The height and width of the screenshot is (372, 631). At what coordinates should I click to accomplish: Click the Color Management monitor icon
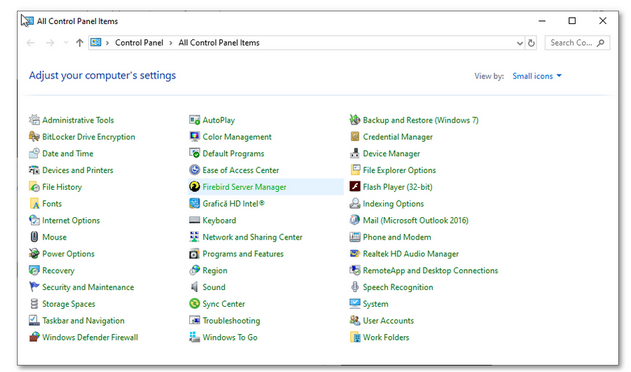click(195, 137)
